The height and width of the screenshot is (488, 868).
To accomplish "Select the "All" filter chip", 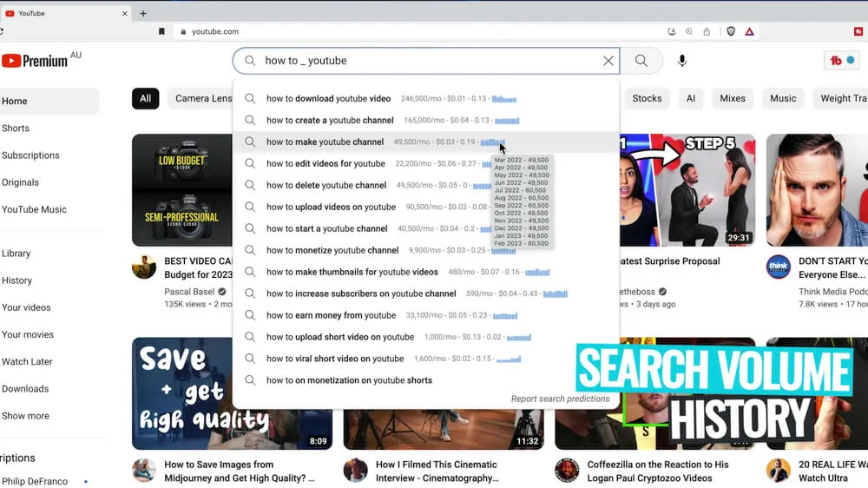I will (x=145, y=99).
